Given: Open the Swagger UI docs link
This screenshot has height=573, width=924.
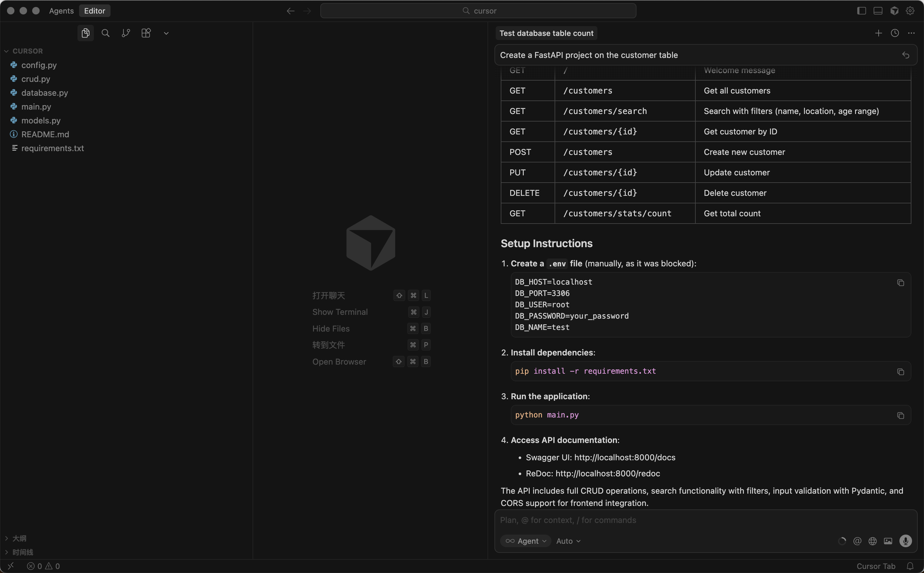Looking at the screenshot, I should coord(625,457).
